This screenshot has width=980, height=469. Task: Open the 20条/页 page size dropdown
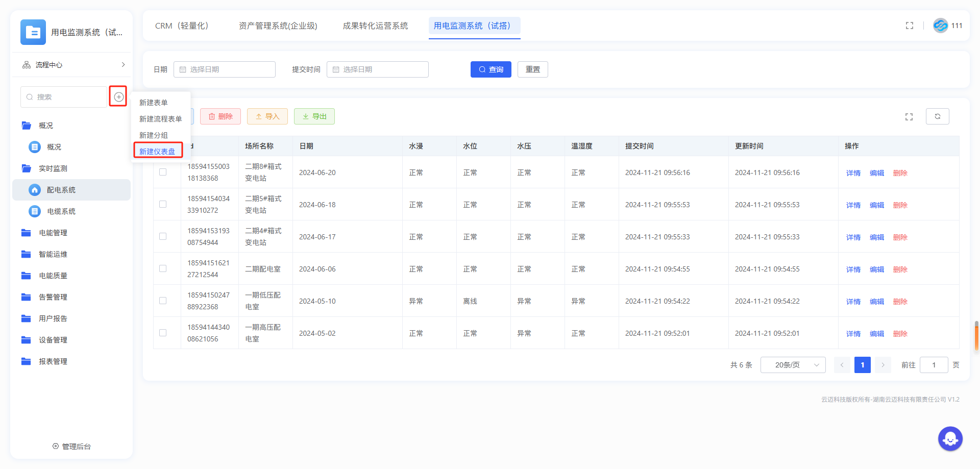[x=793, y=365]
